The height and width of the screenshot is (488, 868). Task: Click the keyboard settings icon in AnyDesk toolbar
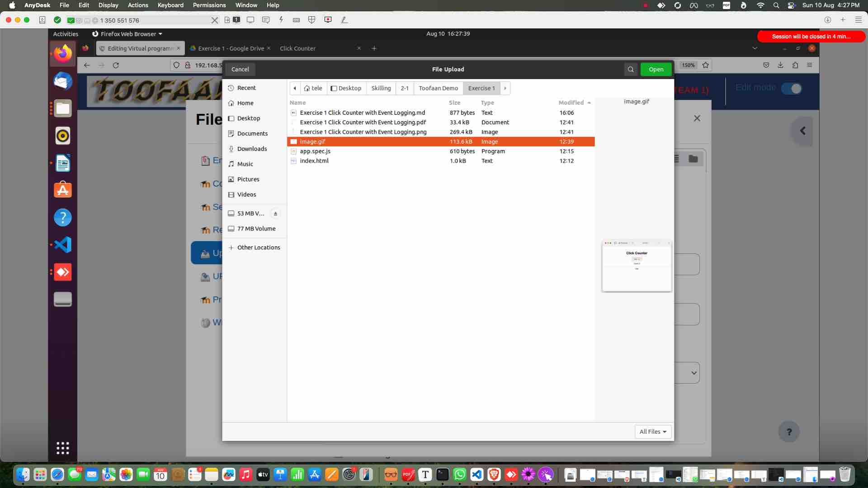tap(297, 20)
